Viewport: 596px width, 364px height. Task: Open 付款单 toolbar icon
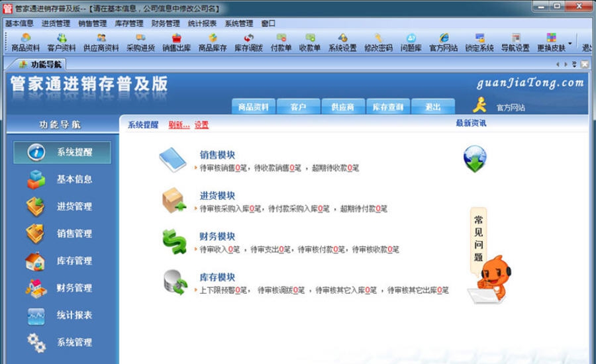tap(281, 42)
